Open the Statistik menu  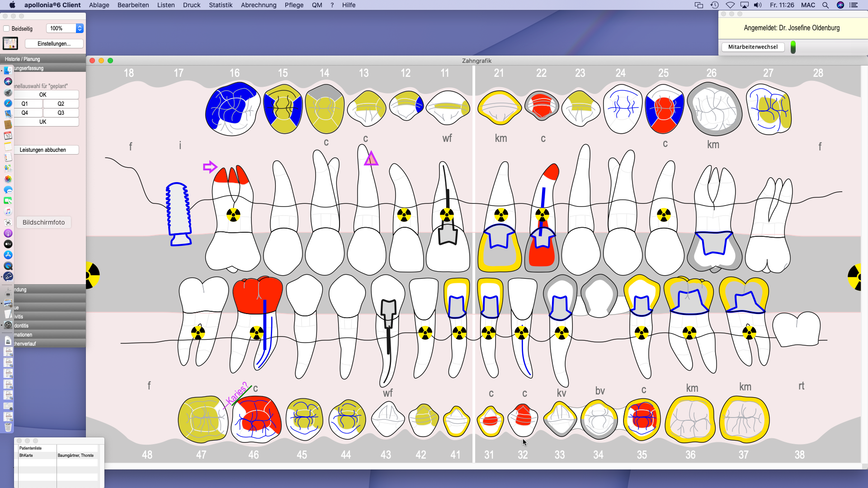coord(220,5)
